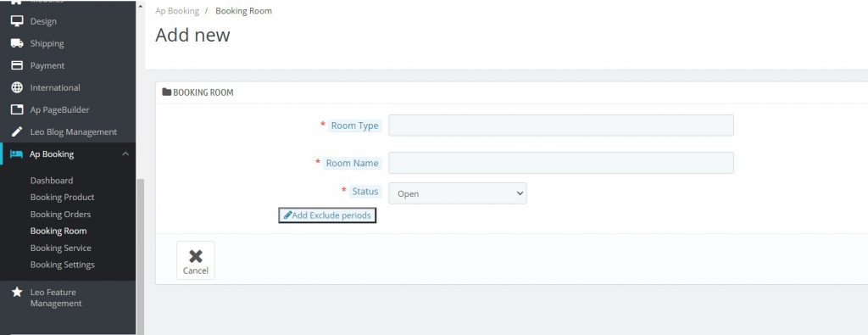Click the Payment card icon

pos(17,65)
